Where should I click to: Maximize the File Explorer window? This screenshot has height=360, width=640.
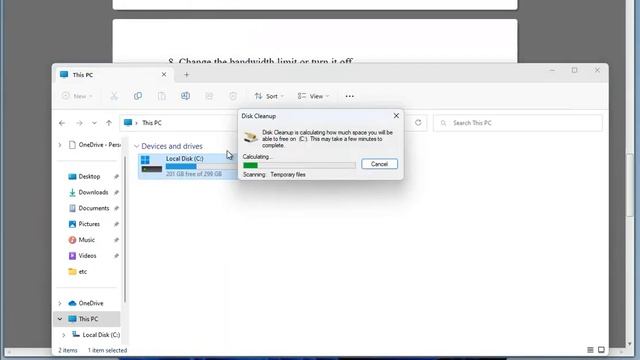[574, 71]
